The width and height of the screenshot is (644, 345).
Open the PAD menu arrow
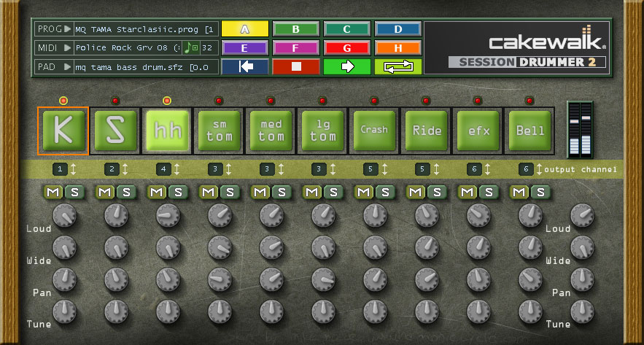click(x=67, y=67)
